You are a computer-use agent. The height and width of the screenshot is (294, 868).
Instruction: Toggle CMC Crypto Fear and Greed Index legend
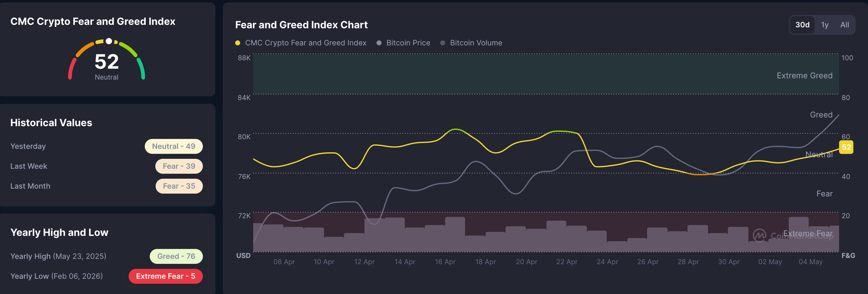[300, 43]
